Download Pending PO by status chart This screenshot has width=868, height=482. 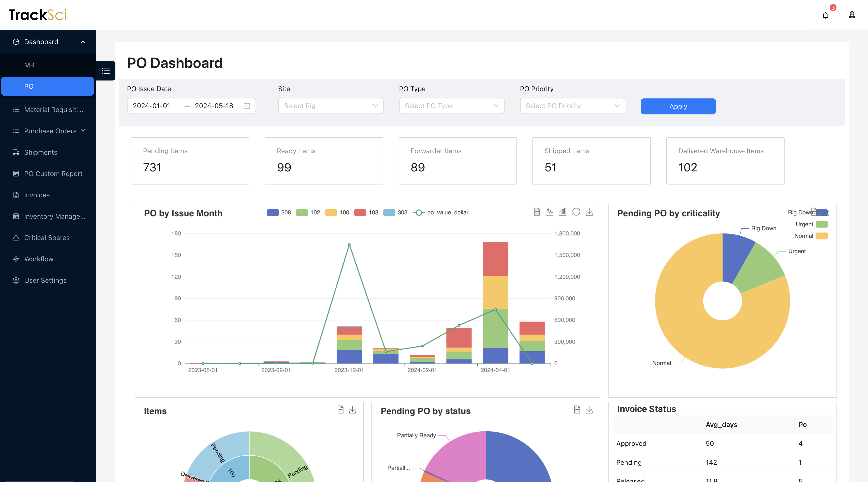click(x=589, y=410)
